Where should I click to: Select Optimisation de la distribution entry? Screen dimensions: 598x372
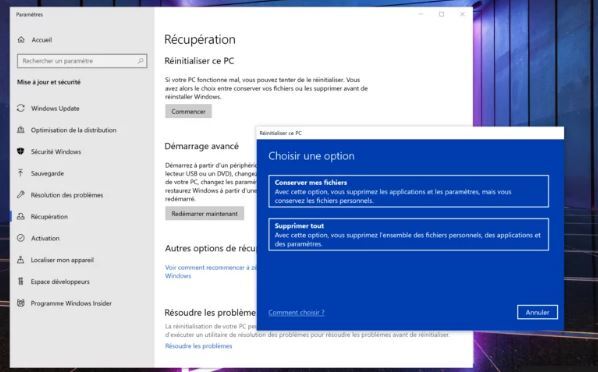74,130
